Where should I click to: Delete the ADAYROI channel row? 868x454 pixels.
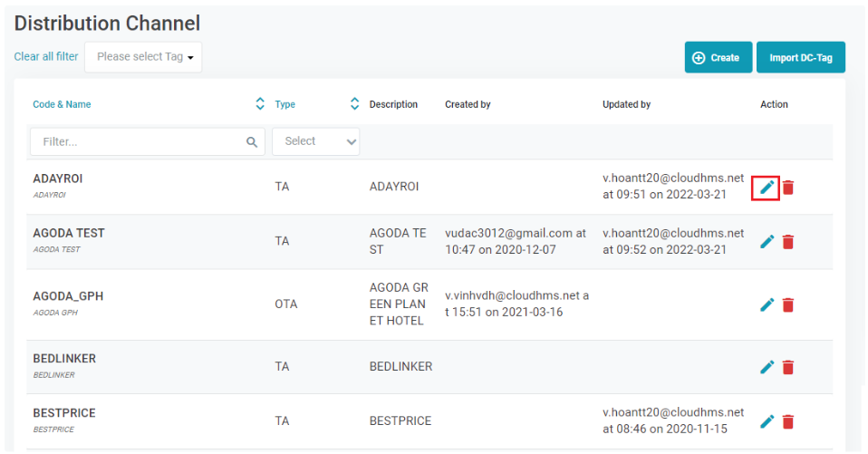click(x=788, y=188)
